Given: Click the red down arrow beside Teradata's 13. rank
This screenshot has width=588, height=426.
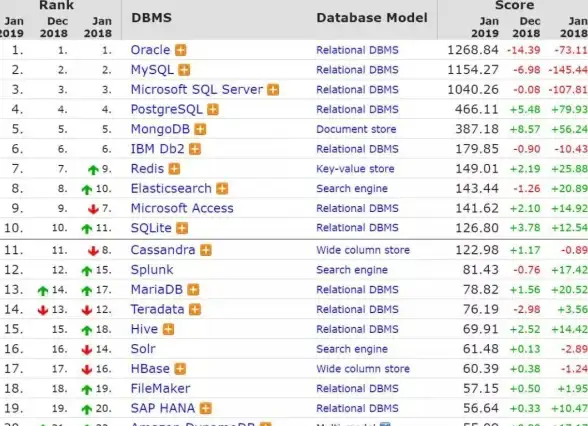Looking at the screenshot, I should click(x=43, y=310).
